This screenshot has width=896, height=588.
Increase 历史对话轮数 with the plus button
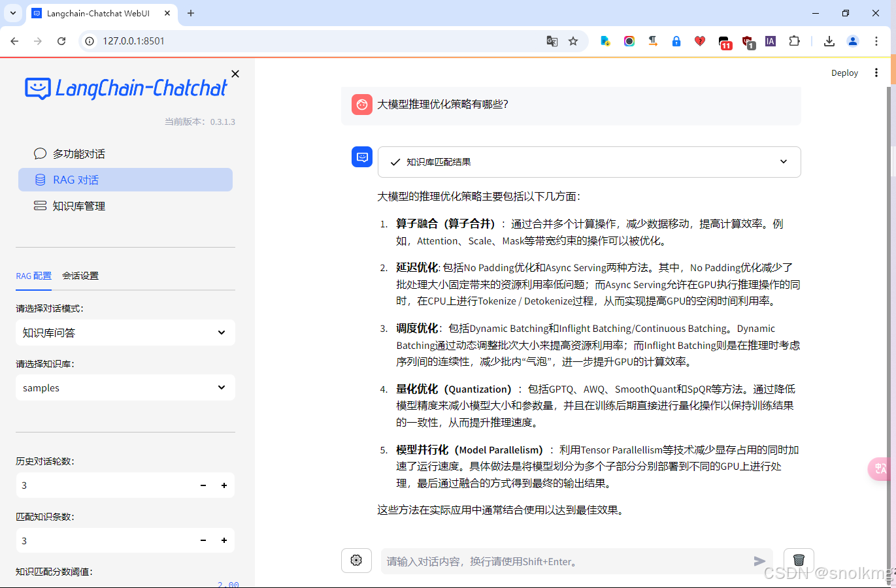(224, 485)
